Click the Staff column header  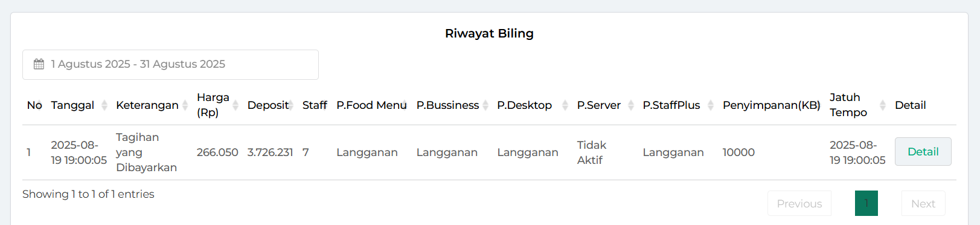tap(315, 105)
